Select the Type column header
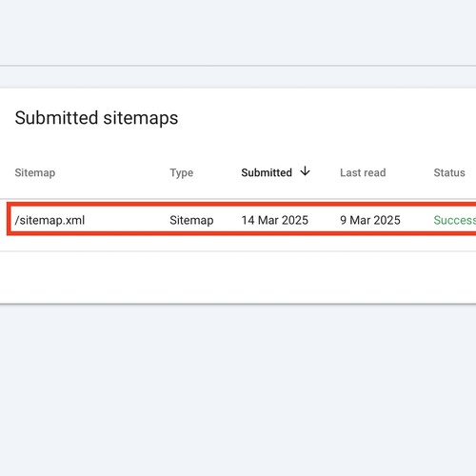 (181, 173)
